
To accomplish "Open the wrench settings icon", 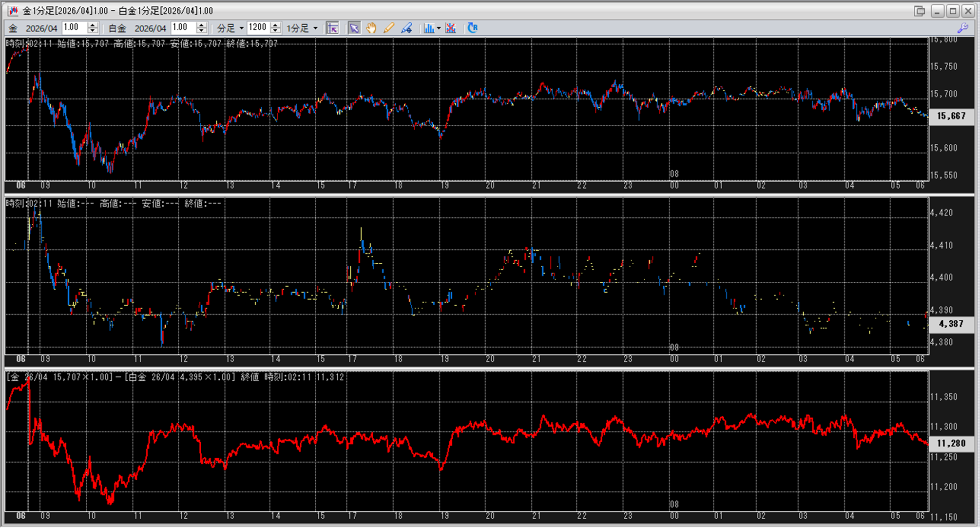I will click(x=962, y=28).
